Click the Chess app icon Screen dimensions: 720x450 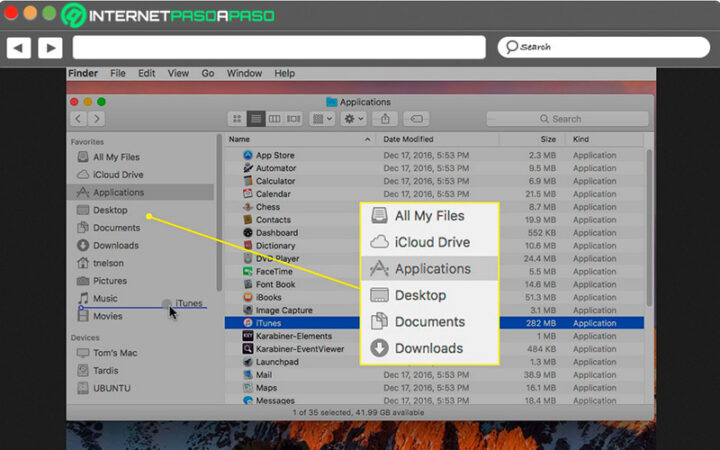click(248, 207)
